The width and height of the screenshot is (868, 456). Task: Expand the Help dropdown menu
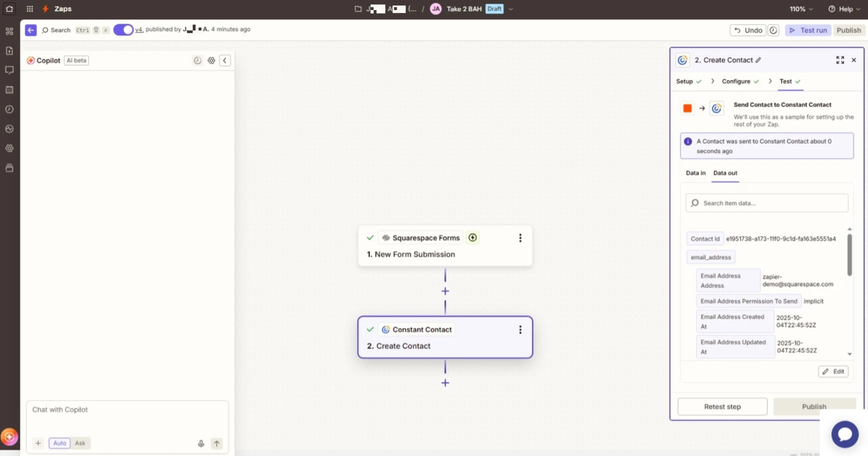(844, 9)
